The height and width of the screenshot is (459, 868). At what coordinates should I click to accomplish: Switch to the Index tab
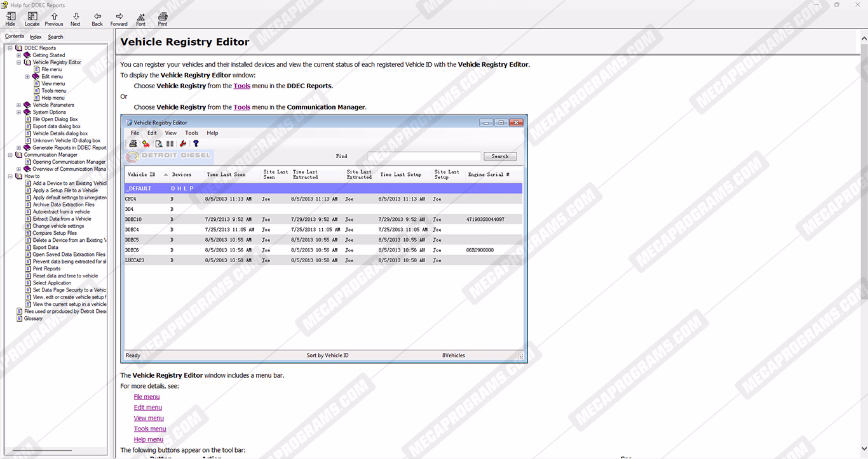36,37
